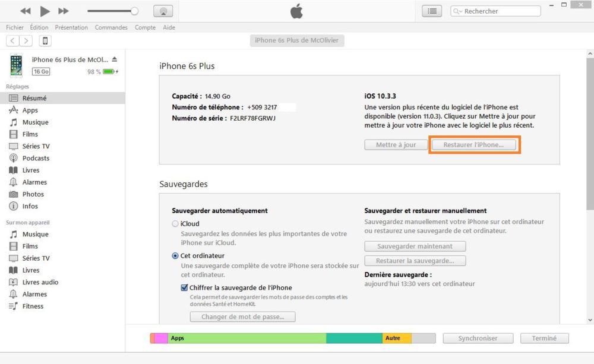Select iCloud as backup destination
This screenshot has width=594, height=364.
[175, 223]
